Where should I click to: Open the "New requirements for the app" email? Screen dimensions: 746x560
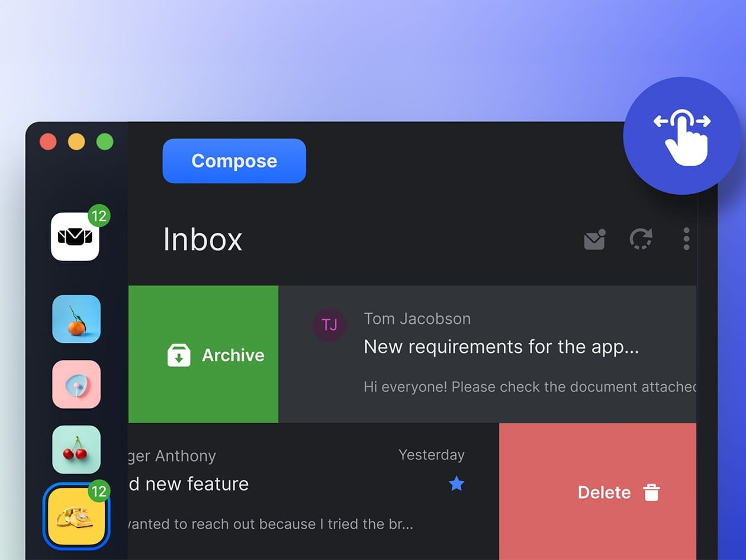[x=501, y=347]
